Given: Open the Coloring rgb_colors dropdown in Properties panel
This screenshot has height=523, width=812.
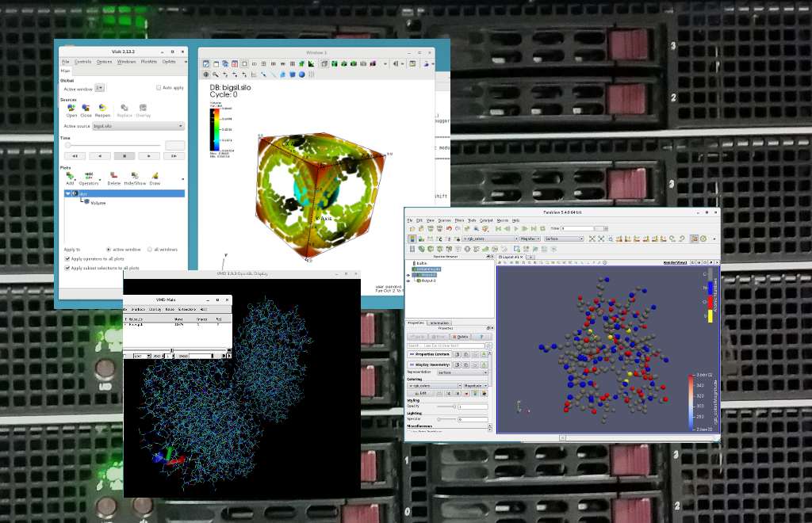Looking at the screenshot, I should tap(435, 386).
